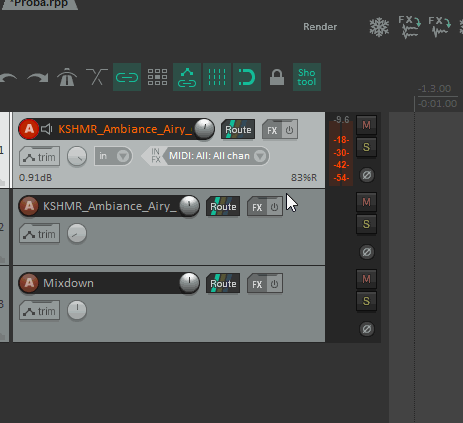This screenshot has width=463, height=423.
Task: Toggle ripple editing grid icon
Action: tap(157, 77)
